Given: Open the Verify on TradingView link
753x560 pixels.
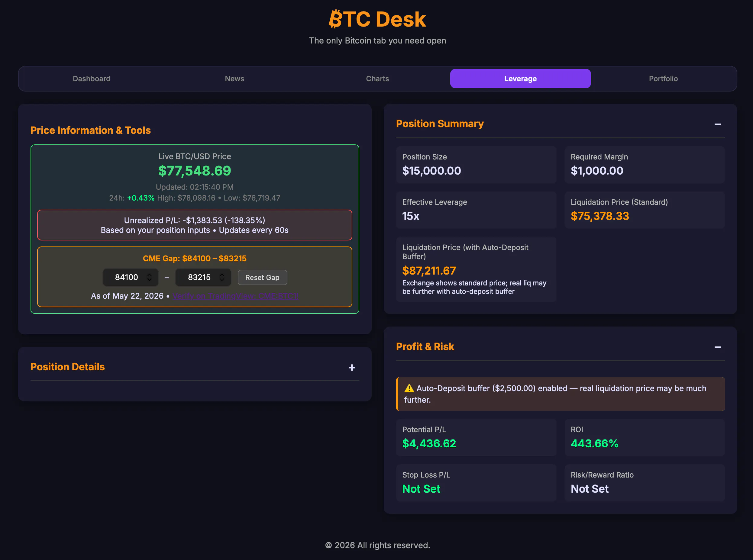Looking at the screenshot, I should click(236, 296).
